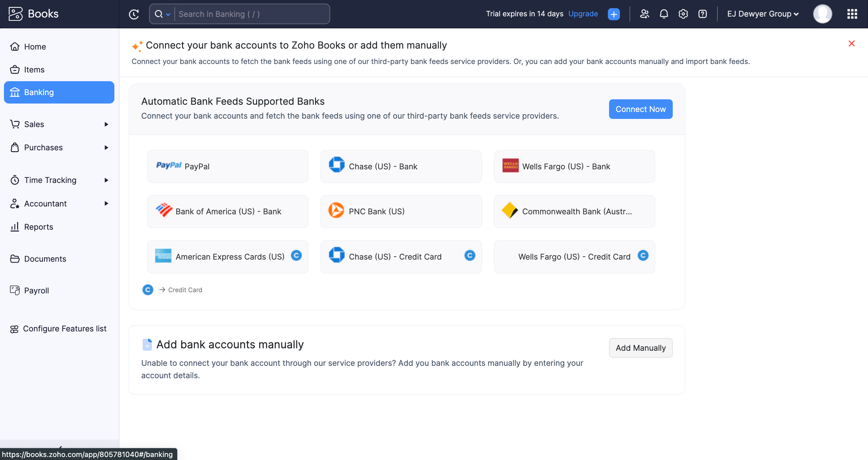Click the Commonwealth Bank diamond logo
The width and height of the screenshot is (868, 460).
[x=510, y=210]
